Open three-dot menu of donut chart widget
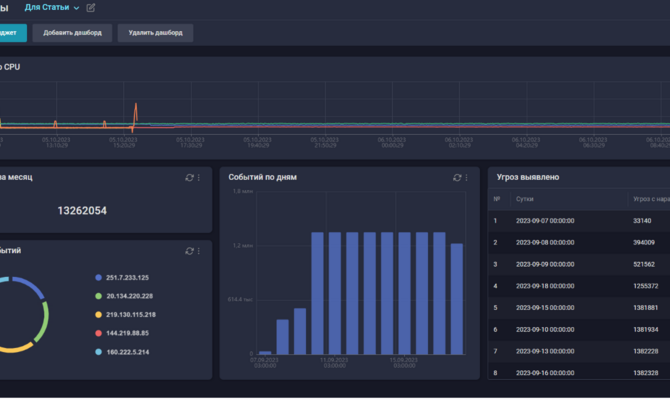The image size is (670, 400). (x=199, y=251)
